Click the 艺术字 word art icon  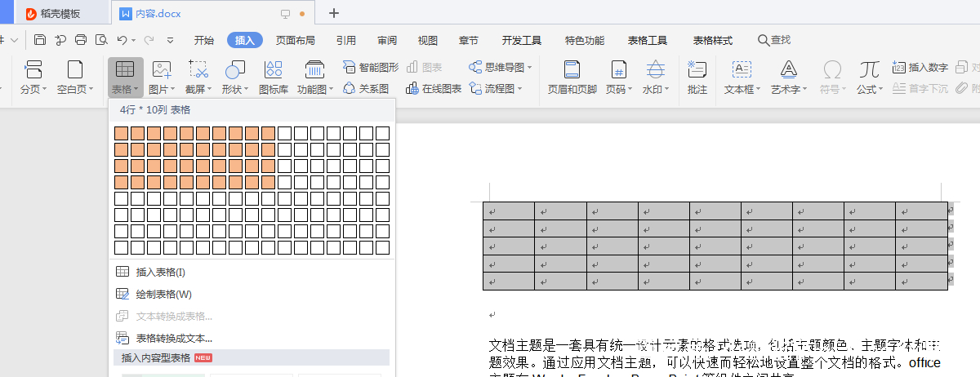coord(788,70)
